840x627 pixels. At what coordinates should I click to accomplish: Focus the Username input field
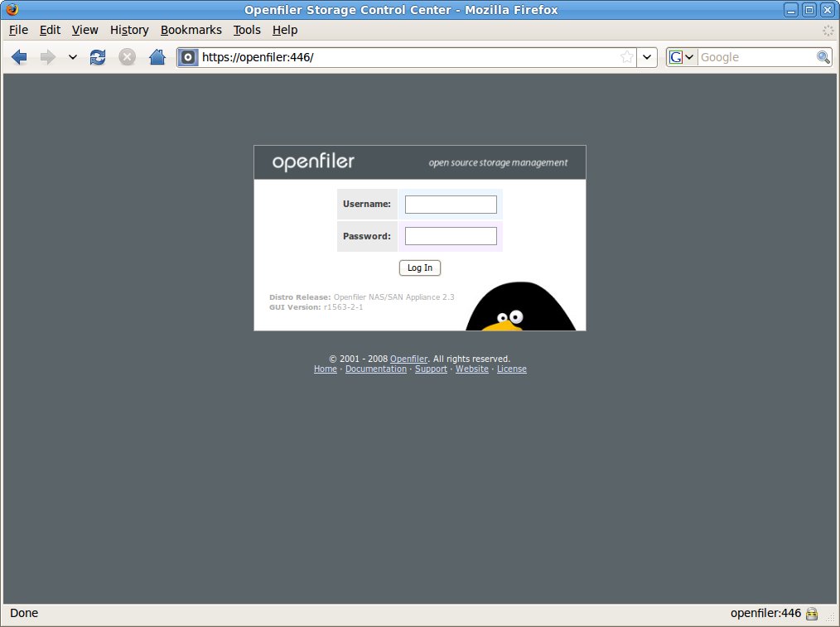451,205
